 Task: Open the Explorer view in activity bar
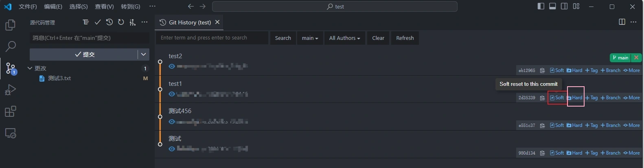10,25
